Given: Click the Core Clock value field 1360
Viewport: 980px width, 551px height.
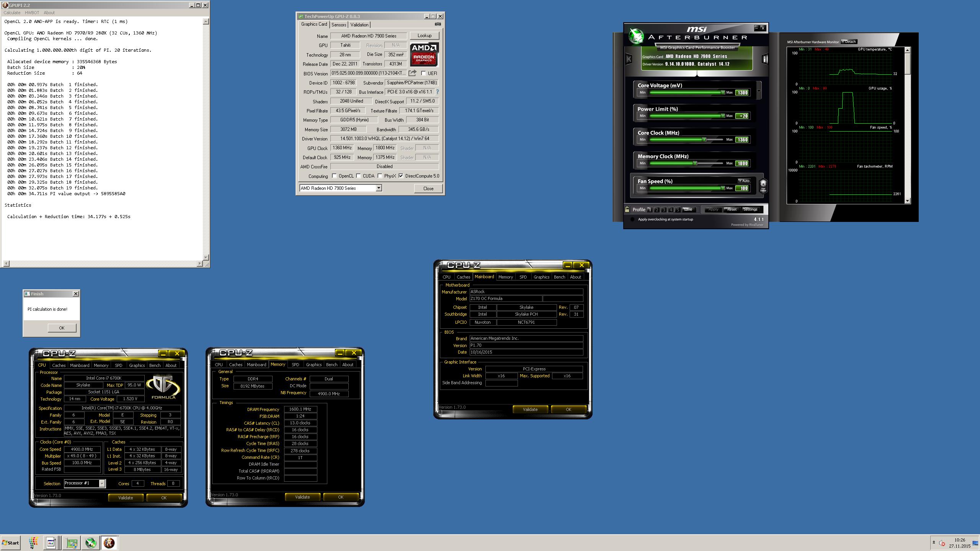Looking at the screenshot, I should point(742,140).
